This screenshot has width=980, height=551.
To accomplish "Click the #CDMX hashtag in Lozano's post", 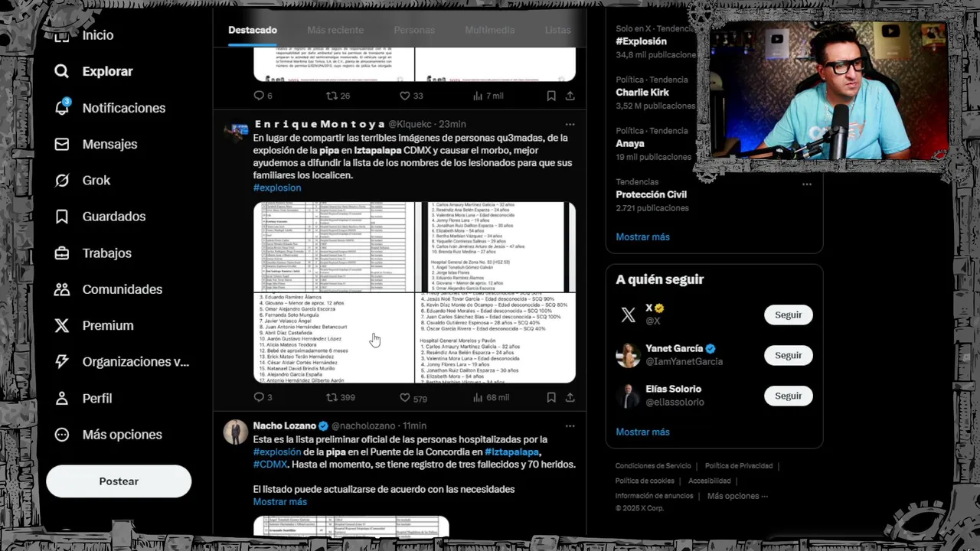I will (x=270, y=464).
